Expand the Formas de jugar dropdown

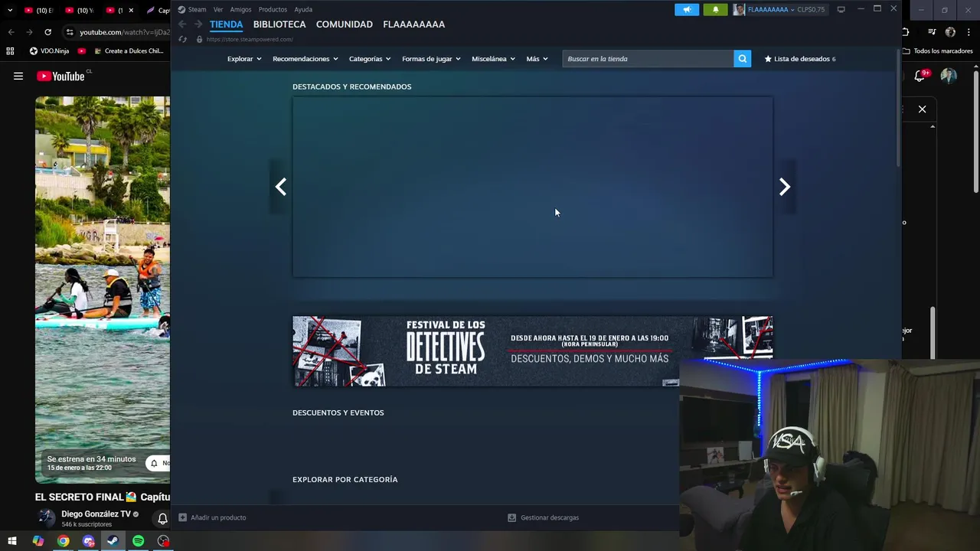pyautogui.click(x=431, y=59)
